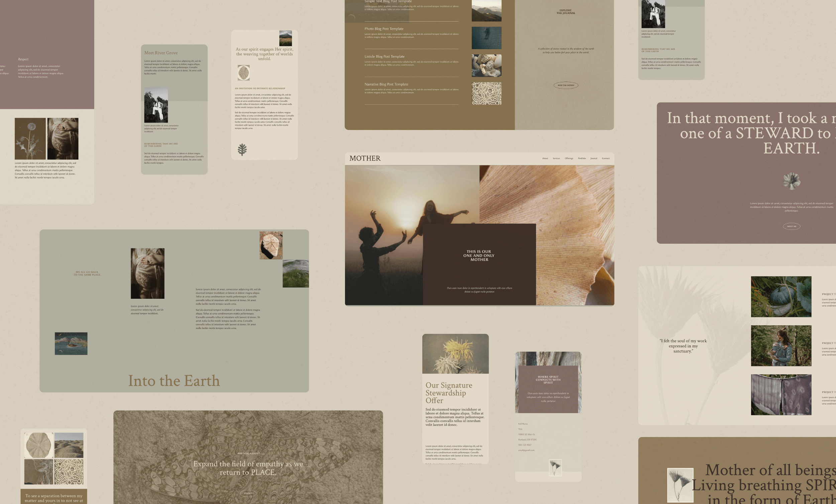The height and width of the screenshot is (504, 836).
Task: Open the Journal nav link
Action: pyautogui.click(x=594, y=158)
